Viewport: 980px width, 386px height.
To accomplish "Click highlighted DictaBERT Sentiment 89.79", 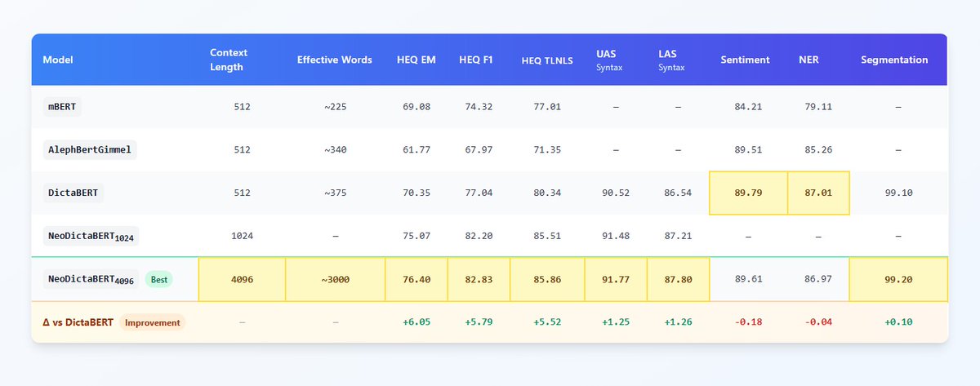I will [748, 193].
